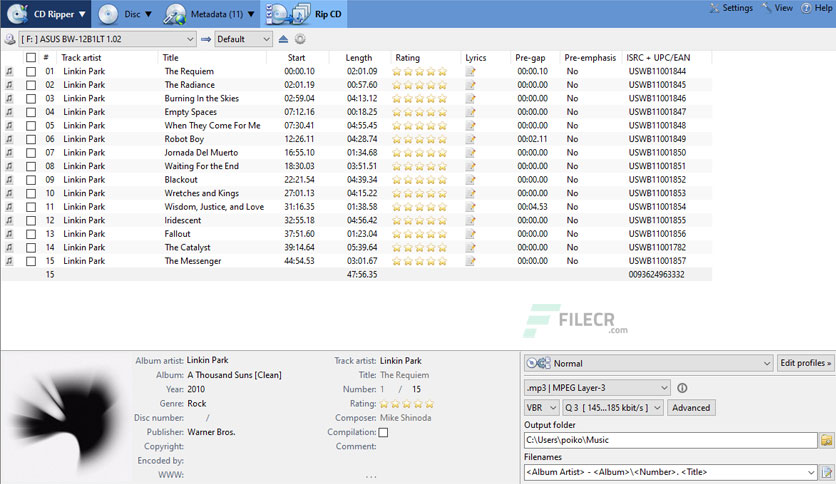Click the Settings tools icon

[x=714, y=8]
